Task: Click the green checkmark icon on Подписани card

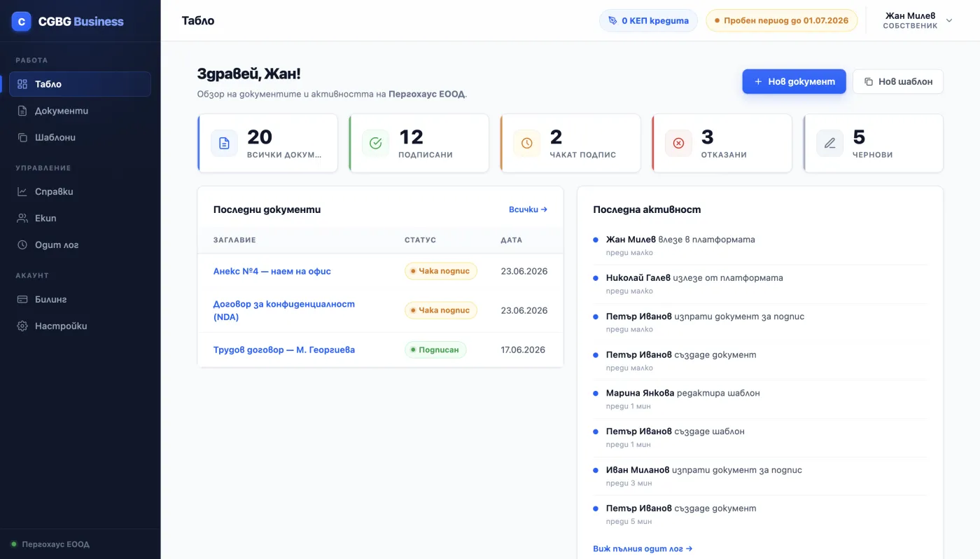Action: tap(375, 143)
